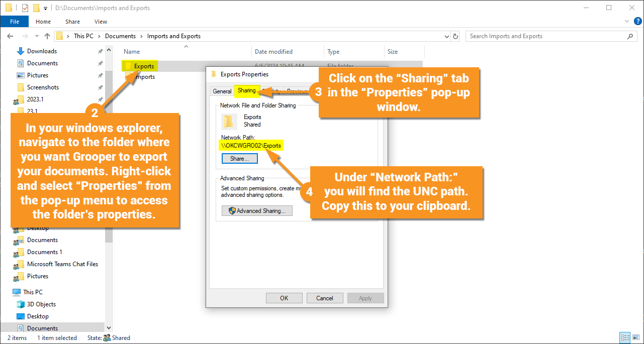
Task: Click the Exports folder icon under Sharing
Action: [229, 121]
